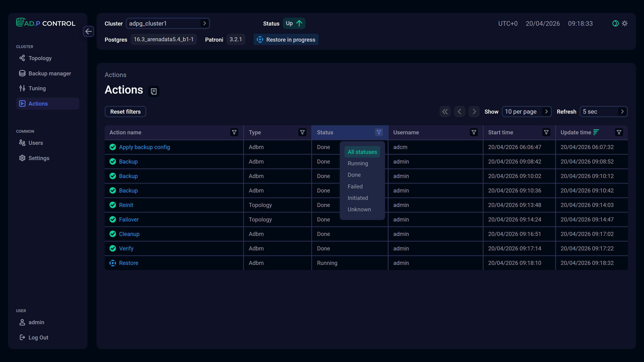Navigate to Backup manager in the sidebar
Screen dimensions: 644x362
coord(50,73)
